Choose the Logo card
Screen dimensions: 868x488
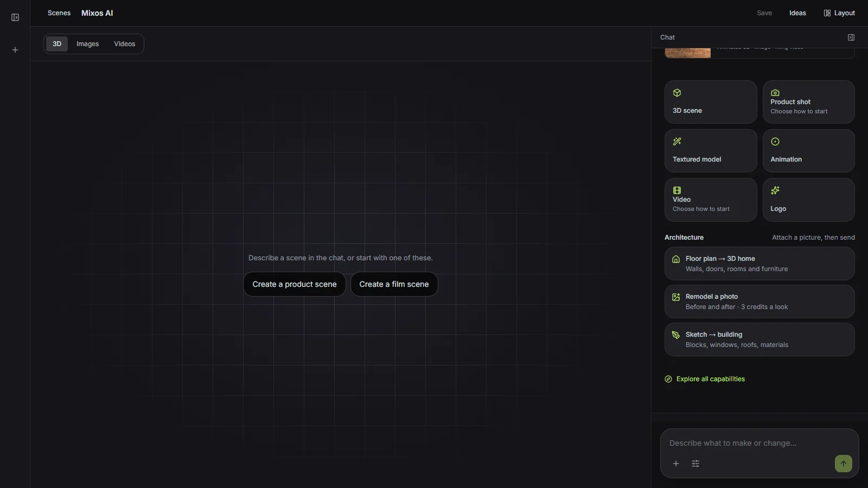[808, 200]
